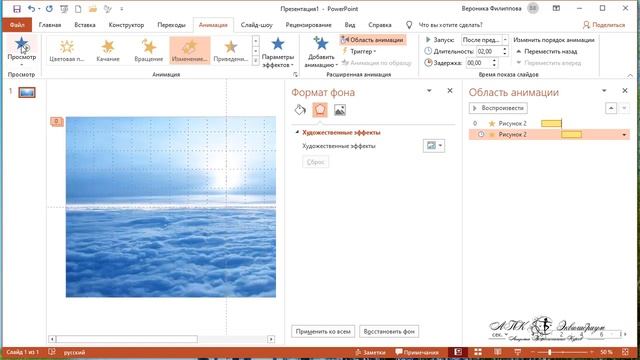Screen dimensions: 640x360
Task: Click the animation tag 0 on slide
Action: click(57, 121)
